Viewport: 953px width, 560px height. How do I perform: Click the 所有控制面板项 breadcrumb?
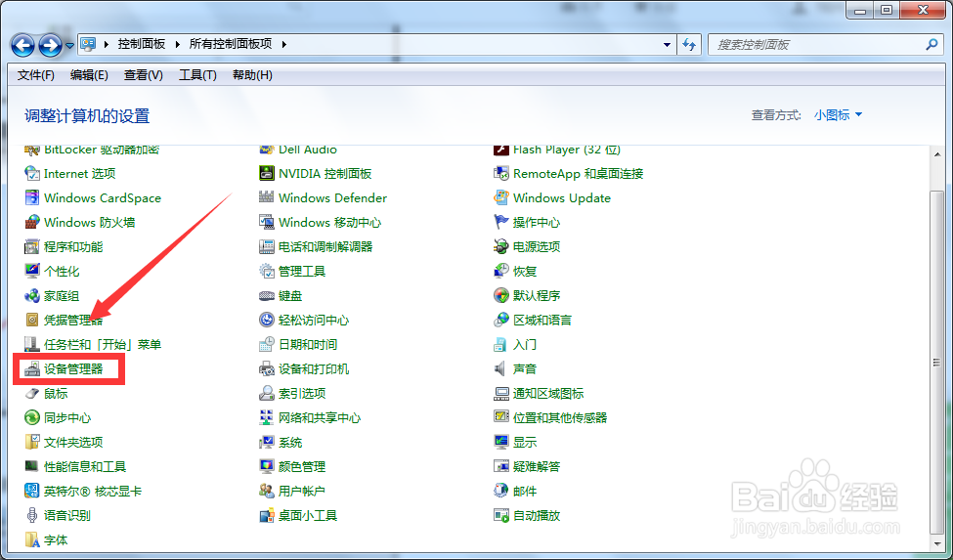click(x=231, y=44)
